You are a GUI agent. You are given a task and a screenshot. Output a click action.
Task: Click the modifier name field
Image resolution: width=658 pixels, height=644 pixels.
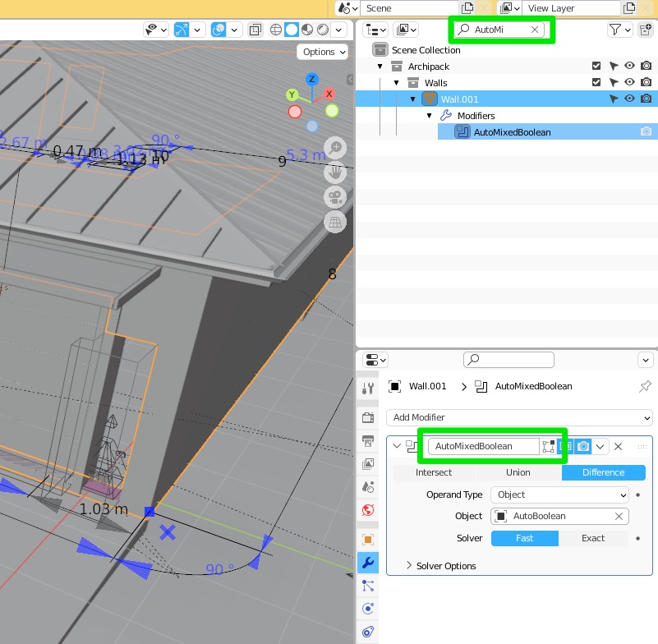point(483,446)
